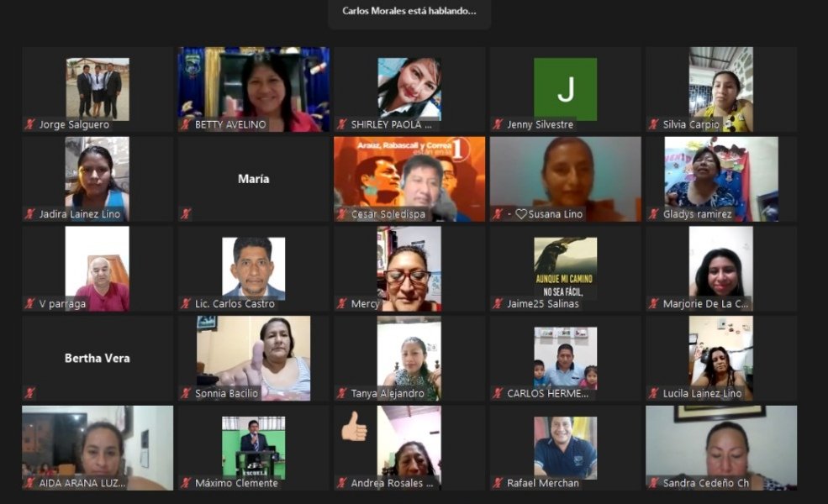The height and width of the screenshot is (504, 828).
Task: Click muted mic icon beside Jaime25 Salinas
Action: click(x=498, y=304)
